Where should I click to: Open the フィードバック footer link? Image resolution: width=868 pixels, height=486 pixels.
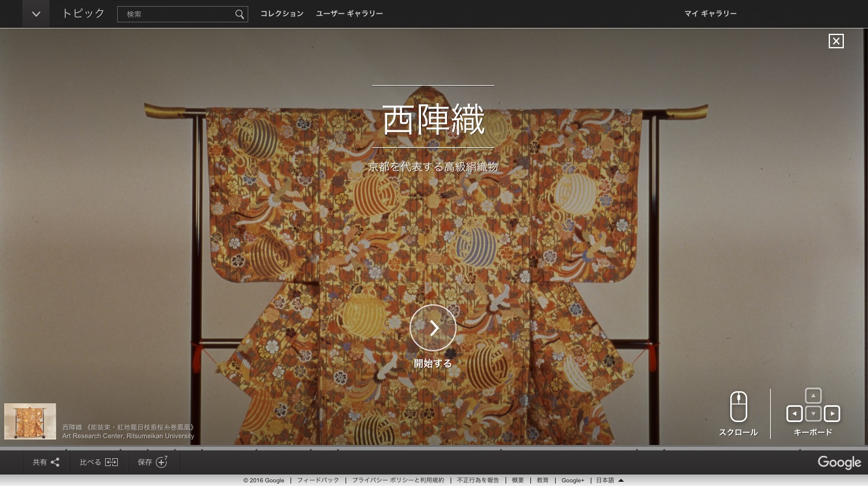(318, 481)
